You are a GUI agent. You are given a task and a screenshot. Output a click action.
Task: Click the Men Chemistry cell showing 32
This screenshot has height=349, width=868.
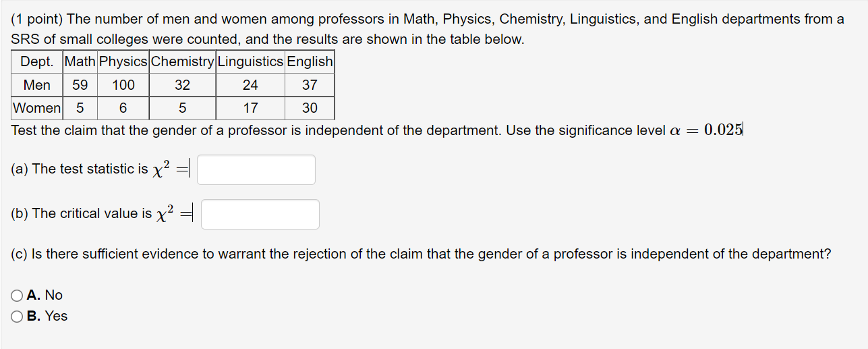182,85
